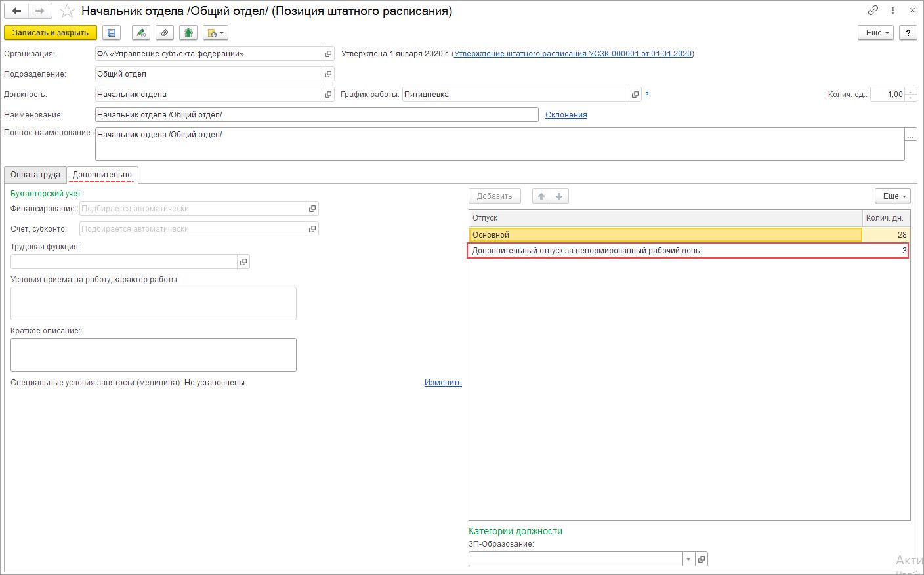Open the document-with-clock dropdown button

(215, 33)
